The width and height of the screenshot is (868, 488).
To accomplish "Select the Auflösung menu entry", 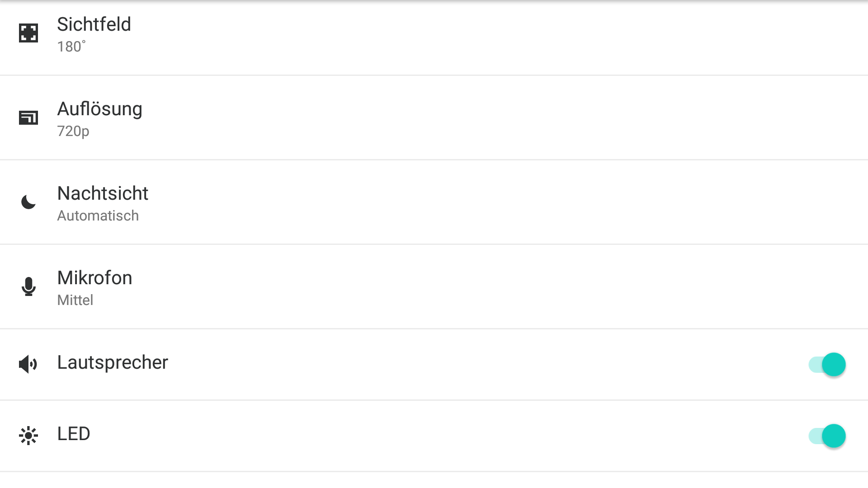I will click(99, 109).
